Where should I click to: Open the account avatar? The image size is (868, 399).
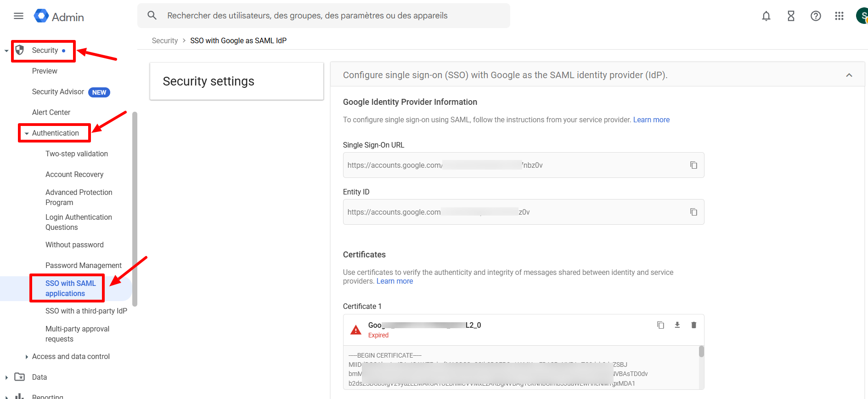862,16
